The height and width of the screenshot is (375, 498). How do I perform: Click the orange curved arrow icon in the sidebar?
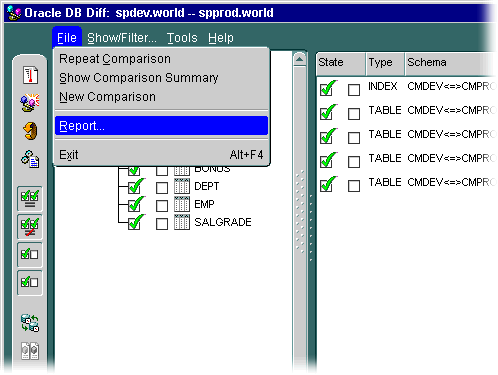point(30,131)
